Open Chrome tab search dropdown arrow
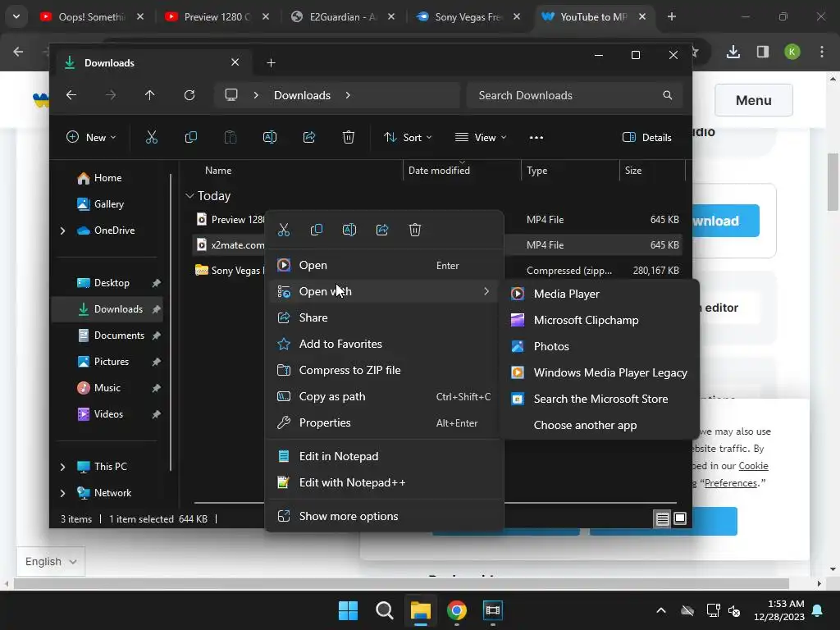This screenshot has width=840, height=630. [16, 16]
